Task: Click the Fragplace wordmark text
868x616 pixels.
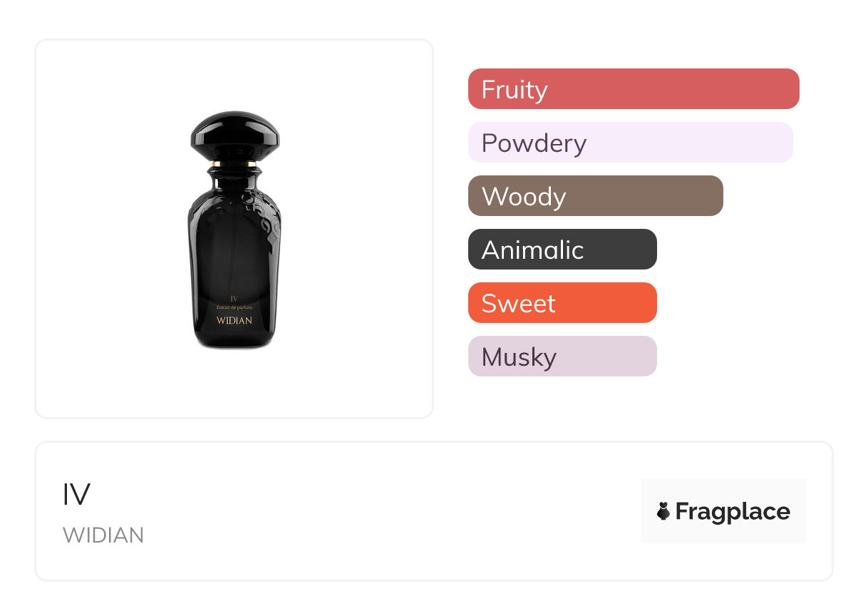Action: [x=733, y=511]
